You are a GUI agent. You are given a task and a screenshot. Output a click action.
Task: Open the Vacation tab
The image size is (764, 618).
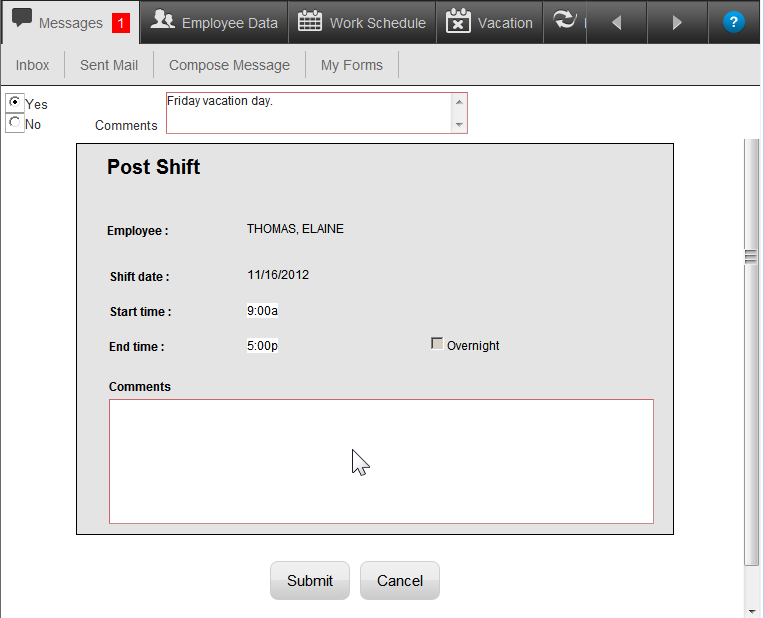pos(489,22)
